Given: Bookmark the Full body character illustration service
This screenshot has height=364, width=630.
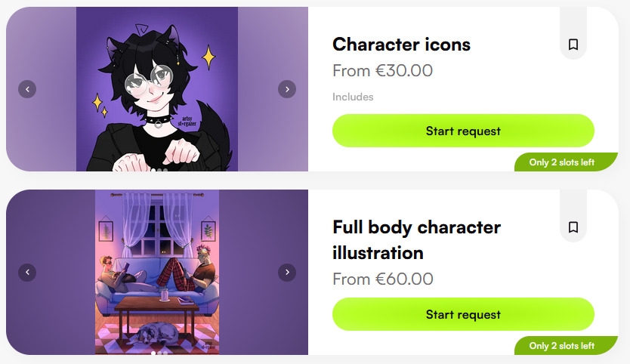Looking at the screenshot, I should (573, 227).
